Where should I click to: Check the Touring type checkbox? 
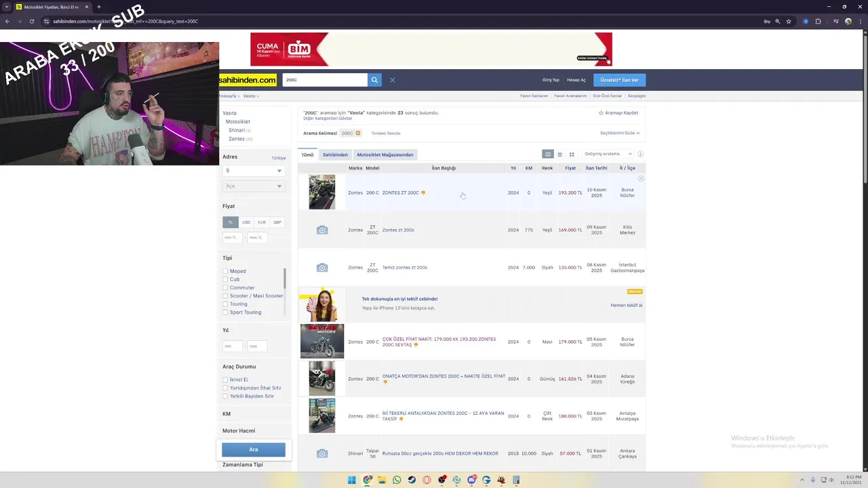pyautogui.click(x=225, y=304)
